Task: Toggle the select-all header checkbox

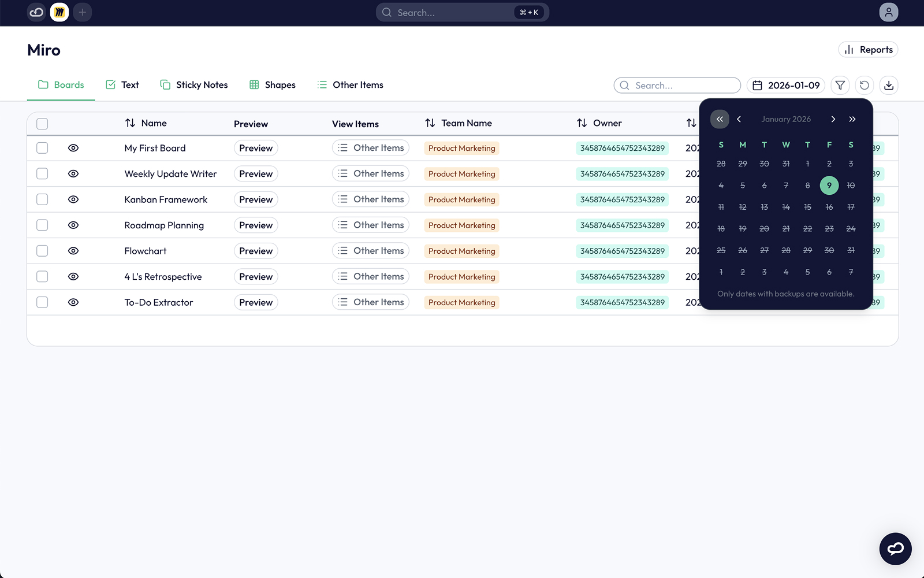Action: point(42,124)
